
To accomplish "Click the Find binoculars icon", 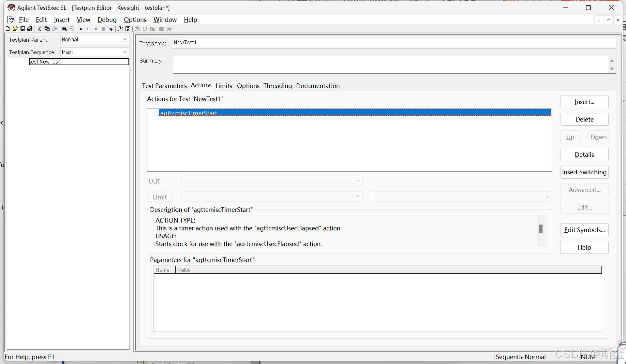I will point(64,29).
